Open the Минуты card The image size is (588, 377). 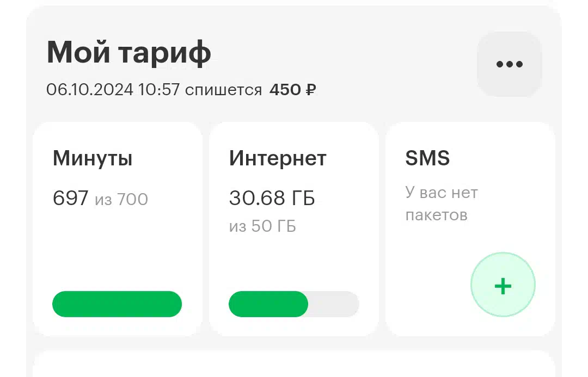118,228
